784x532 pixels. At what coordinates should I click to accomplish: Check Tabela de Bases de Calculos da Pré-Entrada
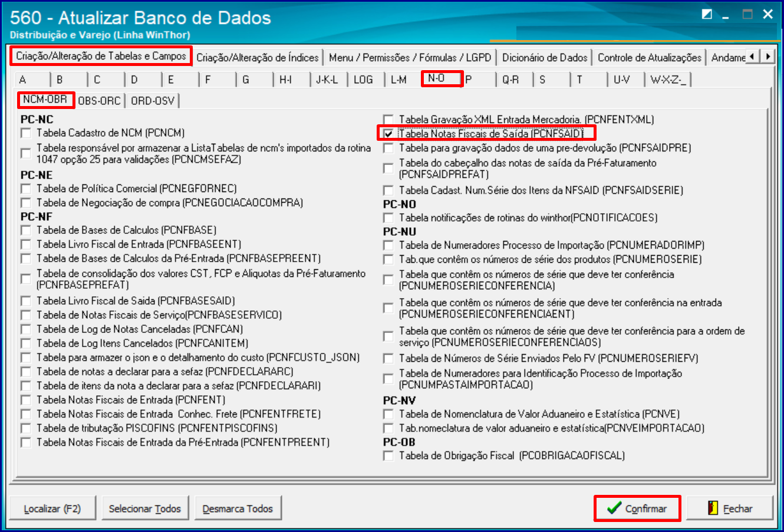click(x=26, y=259)
